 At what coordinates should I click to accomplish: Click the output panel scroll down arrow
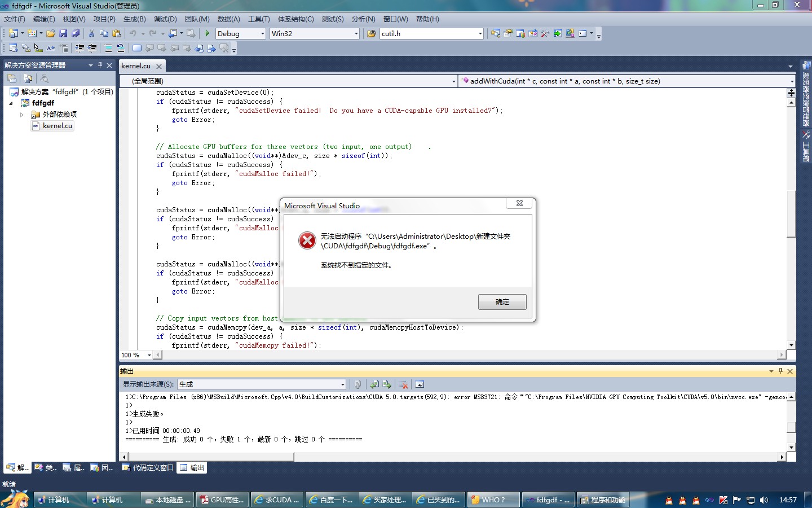(791, 447)
